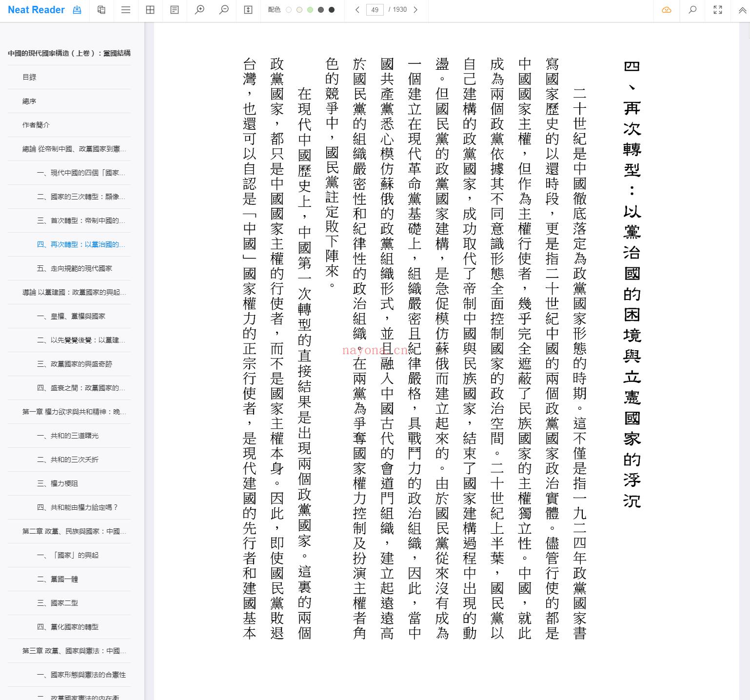Go to the previous page arrow
The height and width of the screenshot is (700, 750).
click(x=357, y=10)
